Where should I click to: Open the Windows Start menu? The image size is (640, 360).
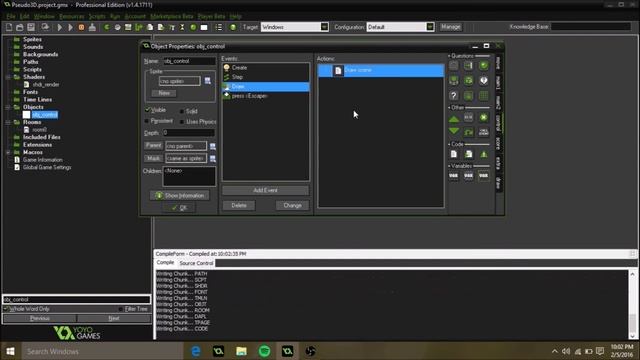pos(11,351)
